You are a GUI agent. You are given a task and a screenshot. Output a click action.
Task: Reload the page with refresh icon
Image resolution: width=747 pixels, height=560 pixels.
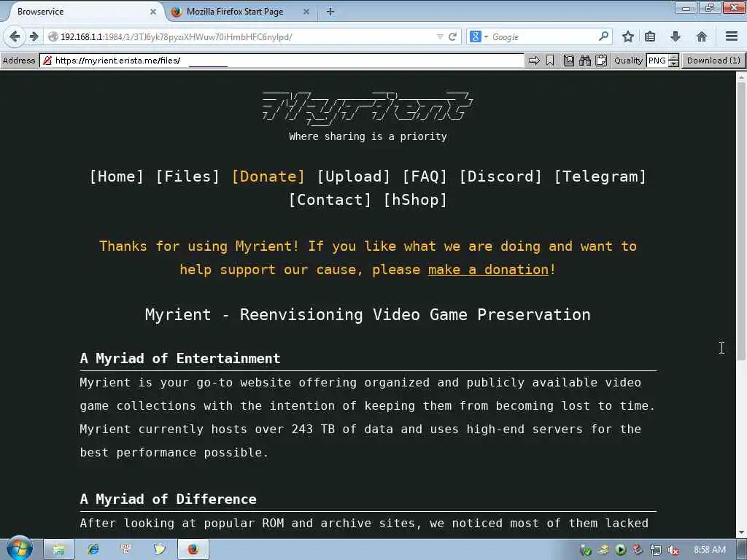pos(452,36)
